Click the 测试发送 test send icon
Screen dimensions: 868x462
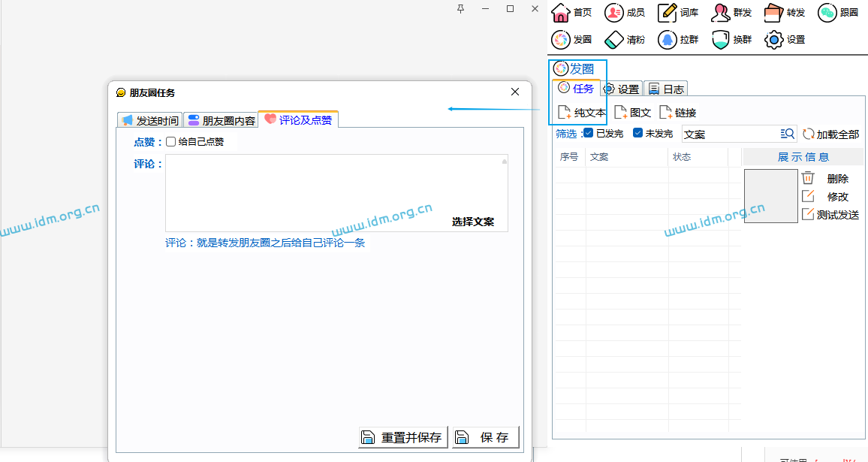click(808, 214)
